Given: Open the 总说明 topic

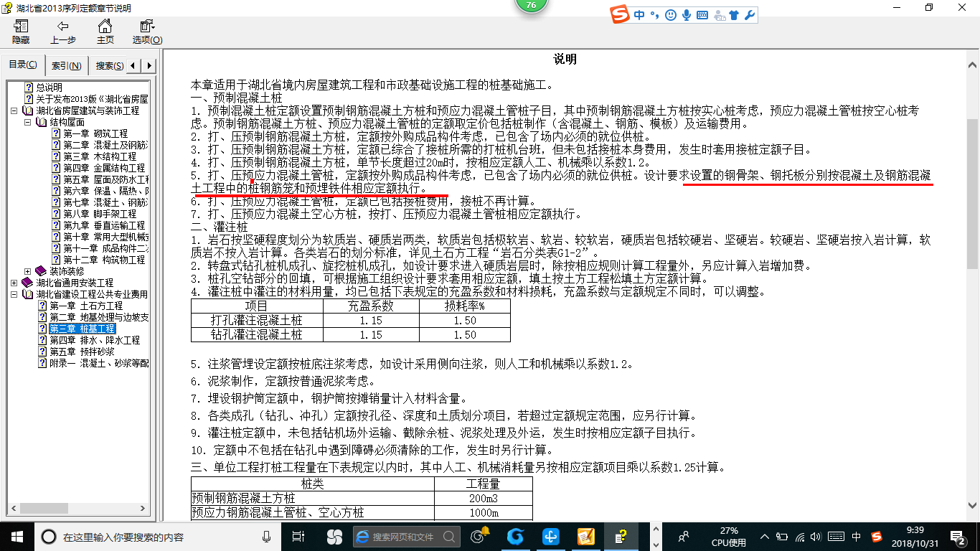Looking at the screenshot, I should [x=49, y=88].
